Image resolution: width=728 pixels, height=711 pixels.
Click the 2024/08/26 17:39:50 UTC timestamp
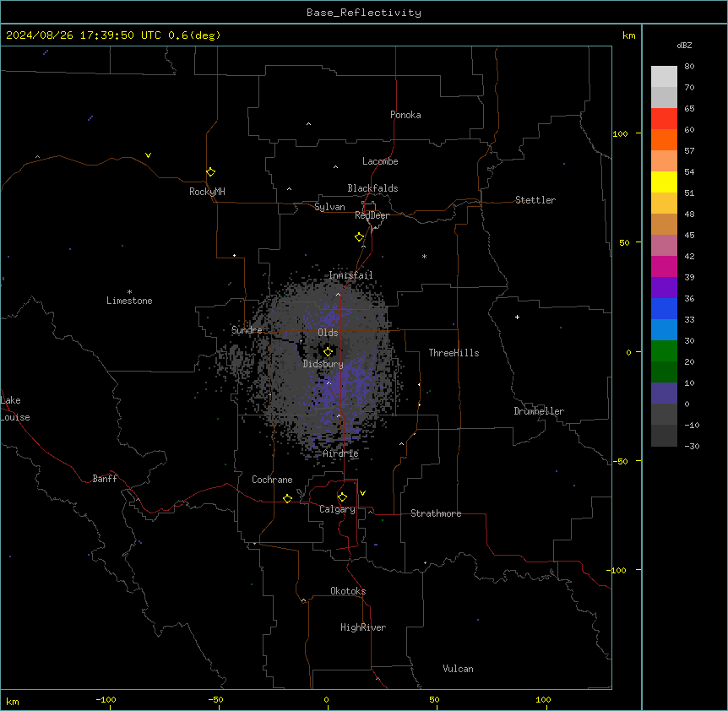point(113,35)
